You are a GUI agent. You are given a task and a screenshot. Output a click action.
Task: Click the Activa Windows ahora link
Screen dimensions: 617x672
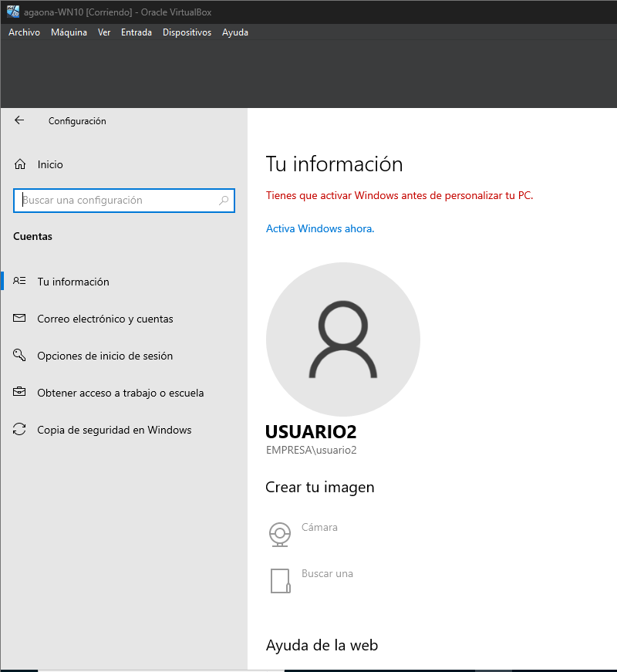coord(320,229)
